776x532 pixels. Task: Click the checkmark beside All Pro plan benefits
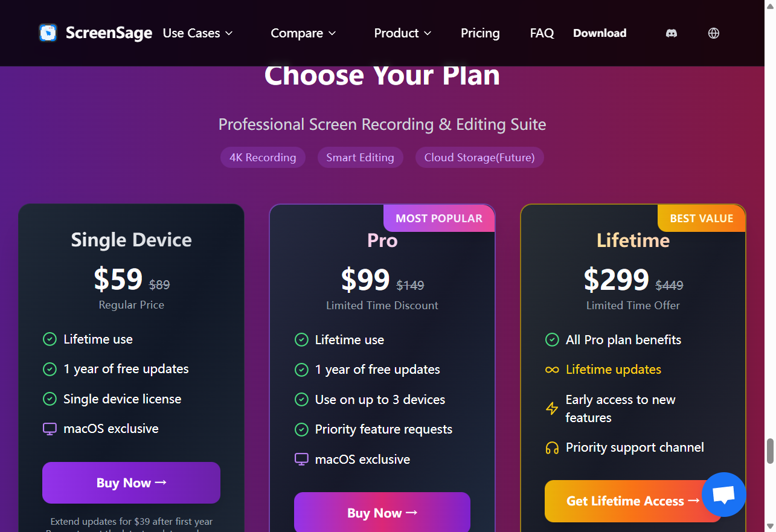pos(552,340)
